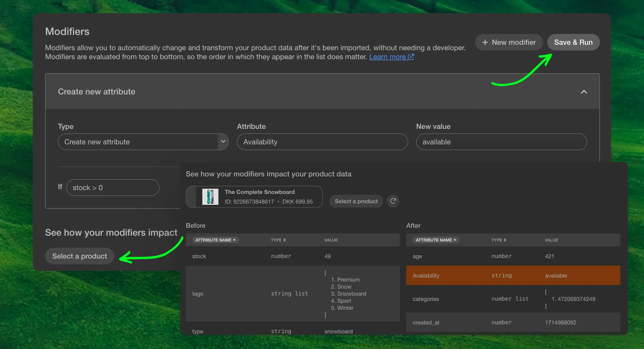Click the value 49 in Before table

pyautogui.click(x=327, y=256)
